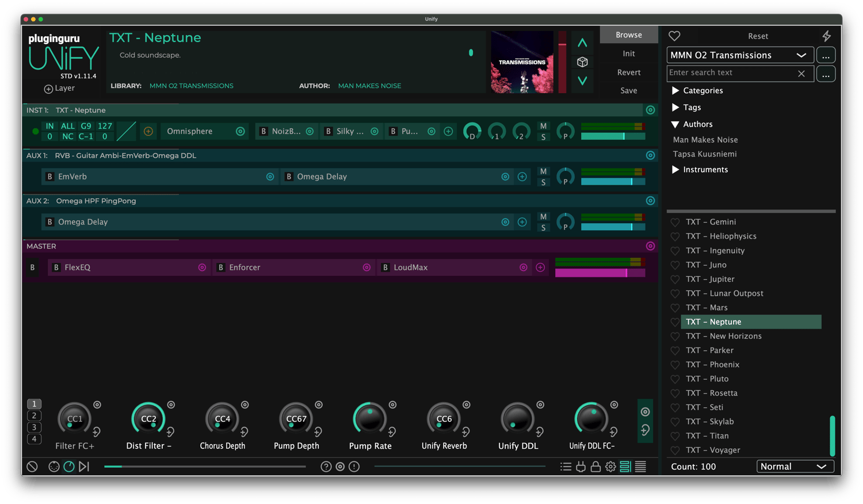This screenshot has height=504, width=863.
Task: Add an effect after LoudMax on Master
Action: pos(540,268)
